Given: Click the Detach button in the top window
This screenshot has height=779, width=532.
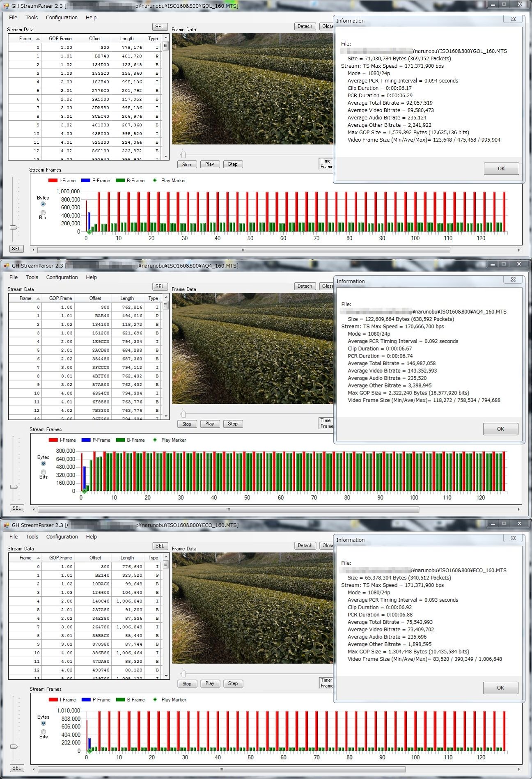Looking at the screenshot, I should 305,26.
